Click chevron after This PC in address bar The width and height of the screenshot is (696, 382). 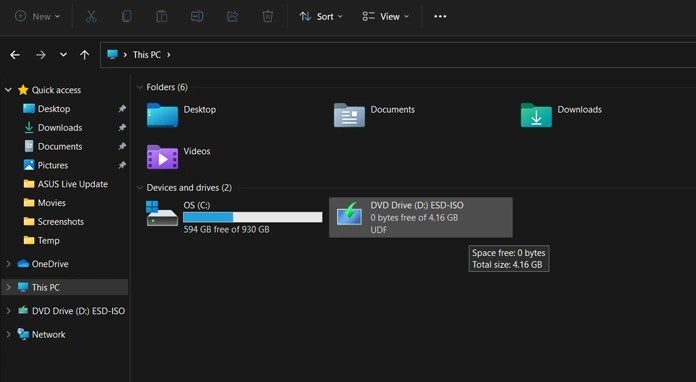(169, 55)
